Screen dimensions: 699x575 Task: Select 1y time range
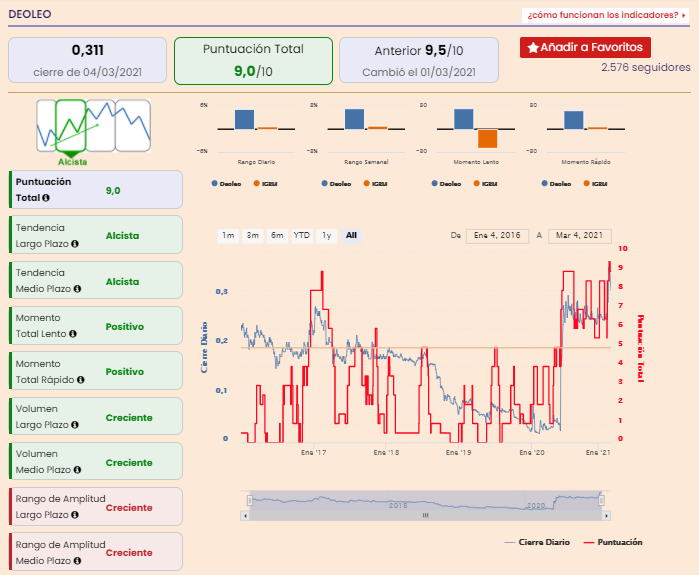(x=327, y=235)
